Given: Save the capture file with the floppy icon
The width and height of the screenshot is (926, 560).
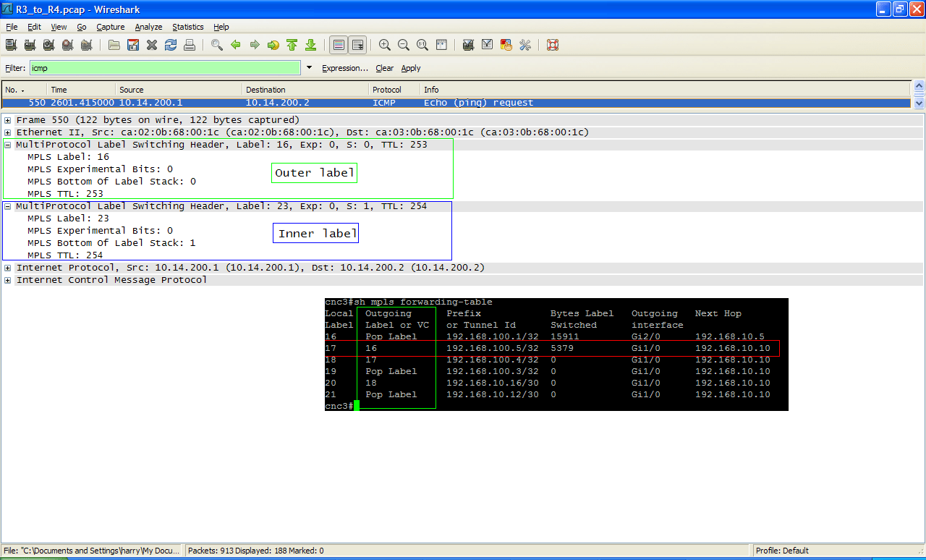Looking at the screenshot, I should [x=133, y=45].
